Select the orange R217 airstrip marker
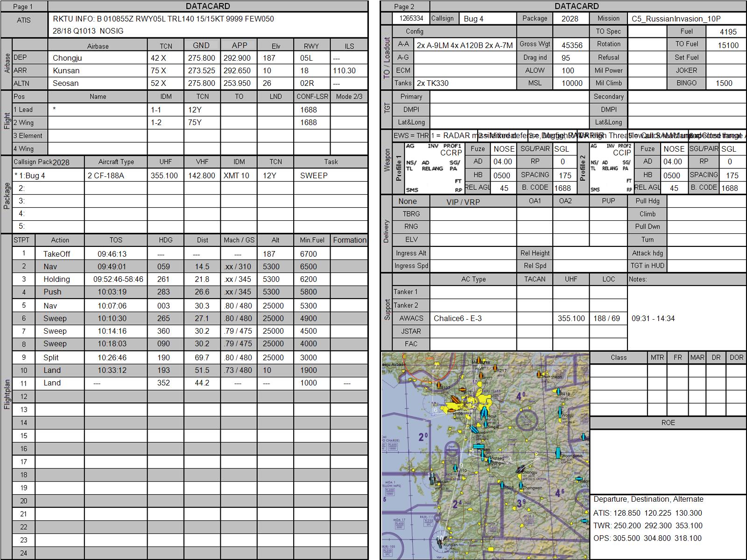Image resolution: width=747 pixels, height=560 pixels. 495,369
